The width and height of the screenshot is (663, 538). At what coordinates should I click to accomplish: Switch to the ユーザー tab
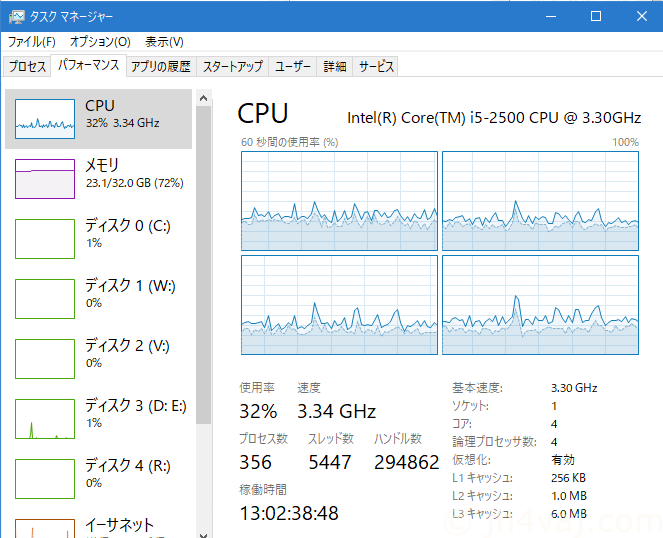click(293, 66)
